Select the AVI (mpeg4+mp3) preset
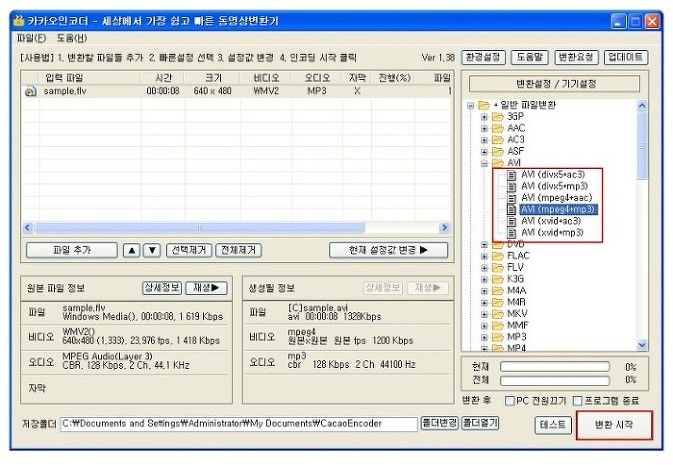The image size is (673, 465). tap(558, 210)
